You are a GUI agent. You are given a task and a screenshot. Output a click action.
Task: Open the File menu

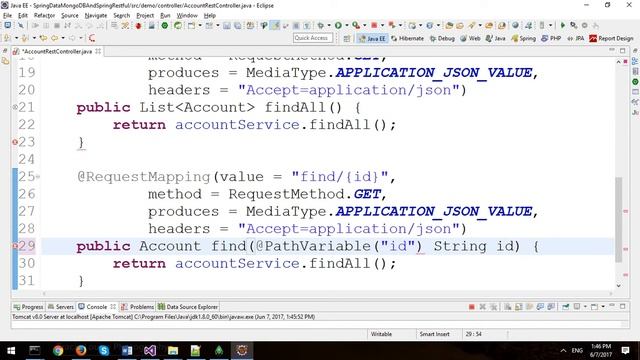coord(7,16)
